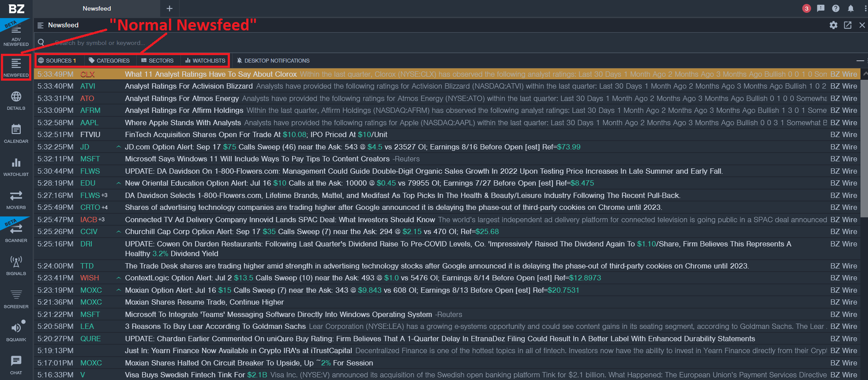Open the Adv Newsfeed beta tool
The height and width of the screenshot is (380, 868).
16,35
